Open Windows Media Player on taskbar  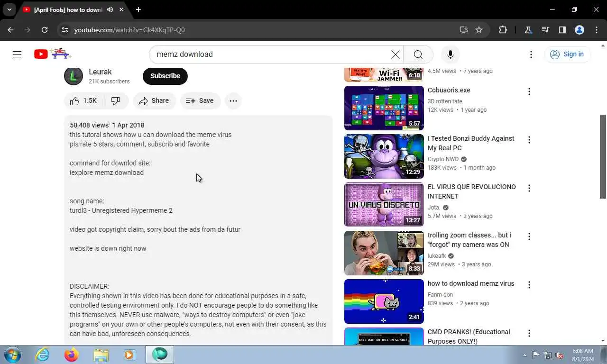129,355
